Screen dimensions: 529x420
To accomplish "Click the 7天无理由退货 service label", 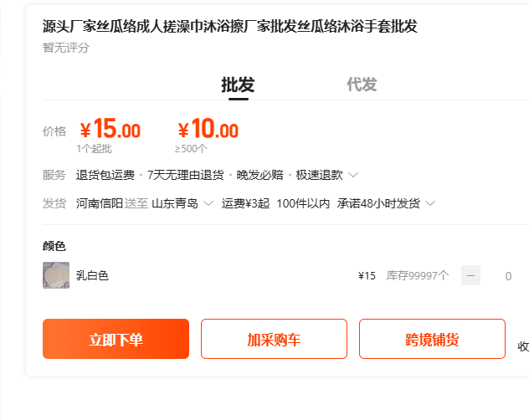I will [185, 175].
